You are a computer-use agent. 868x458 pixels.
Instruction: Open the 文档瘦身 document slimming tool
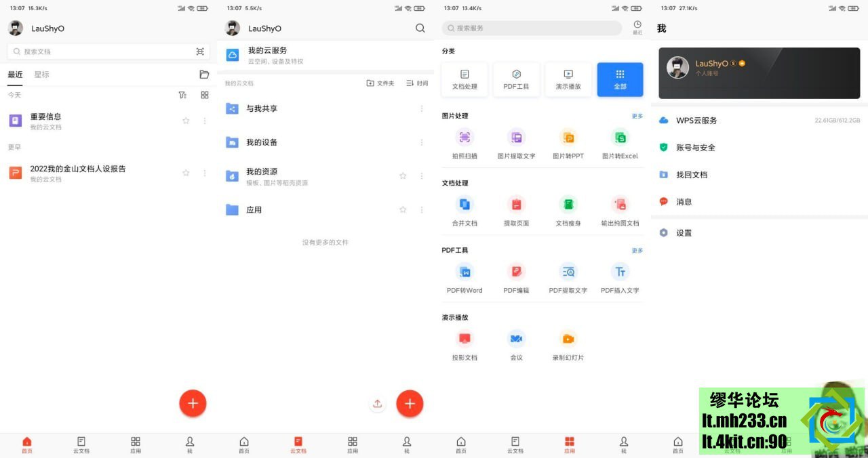(x=568, y=205)
